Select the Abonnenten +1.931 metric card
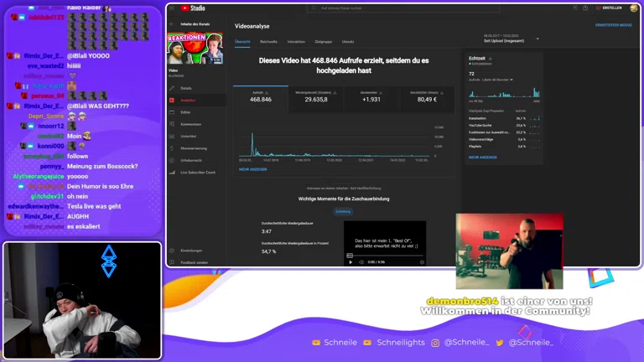 pos(371,99)
